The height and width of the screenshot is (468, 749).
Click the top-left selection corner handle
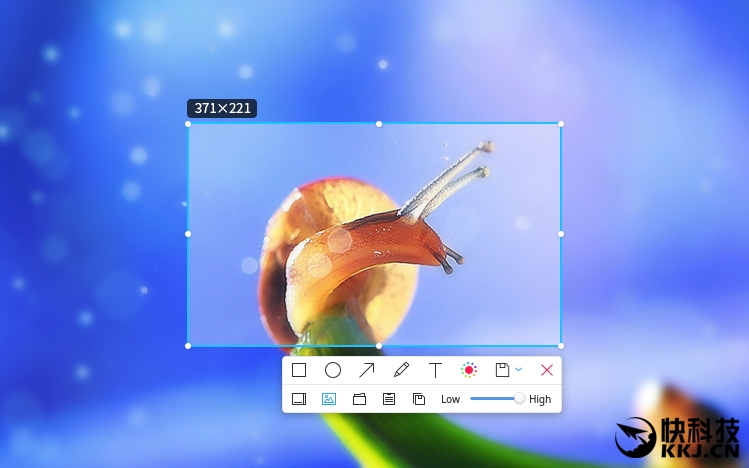pyautogui.click(x=188, y=124)
